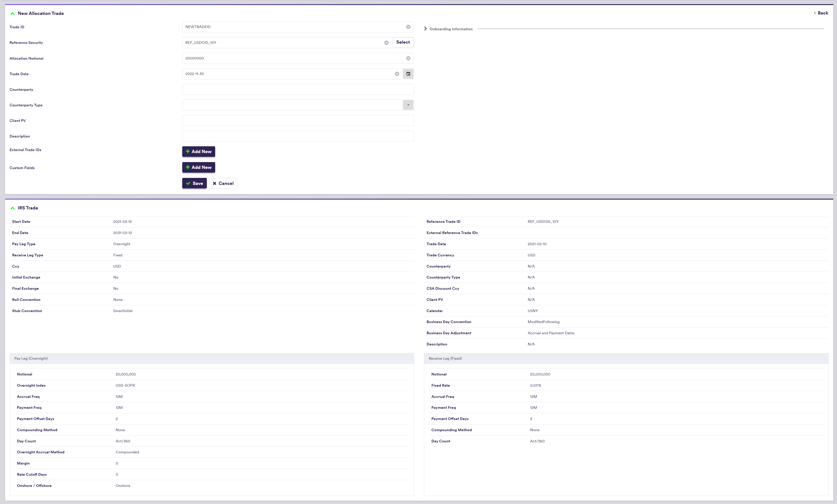Save the allocation trade
This screenshot has width=837, height=504.
pos(194,183)
